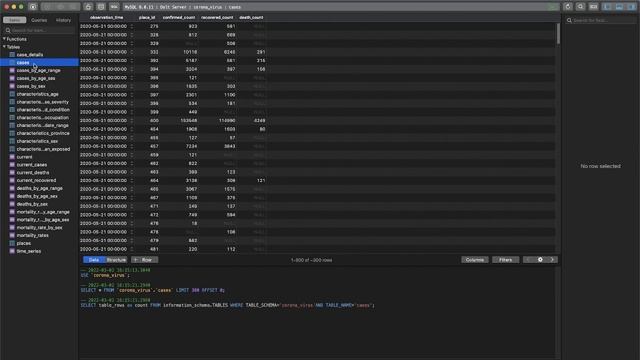
Task: Click the table icon of places
Action: click(12, 243)
